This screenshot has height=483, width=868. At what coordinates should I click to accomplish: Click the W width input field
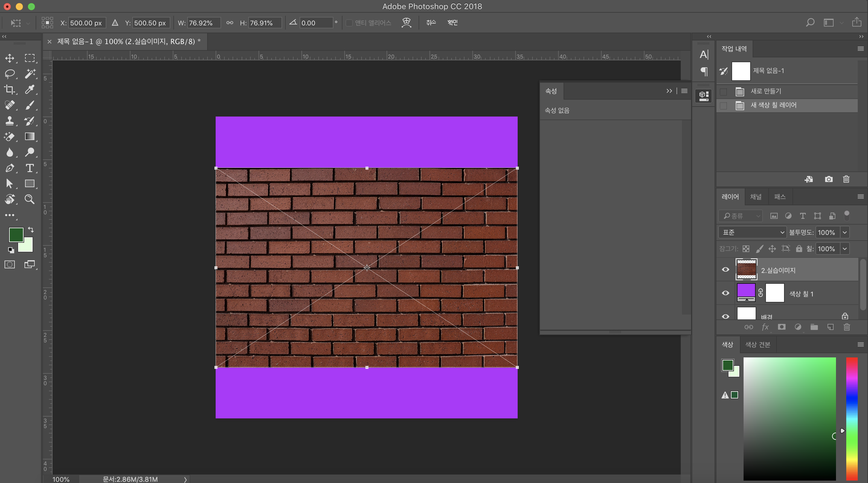[x=204, y=23]
